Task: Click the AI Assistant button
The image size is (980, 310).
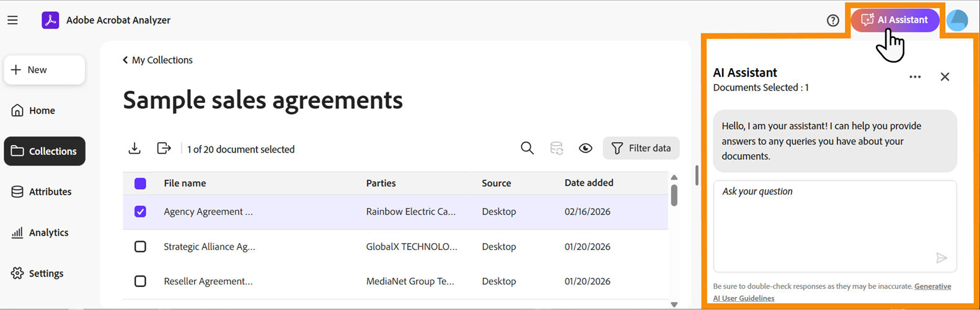Action: click(894, 20)
